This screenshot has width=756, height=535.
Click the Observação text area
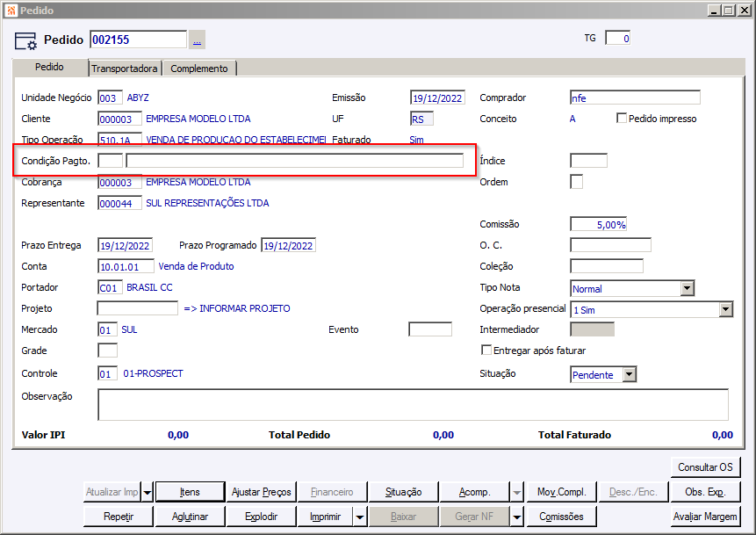414,405
